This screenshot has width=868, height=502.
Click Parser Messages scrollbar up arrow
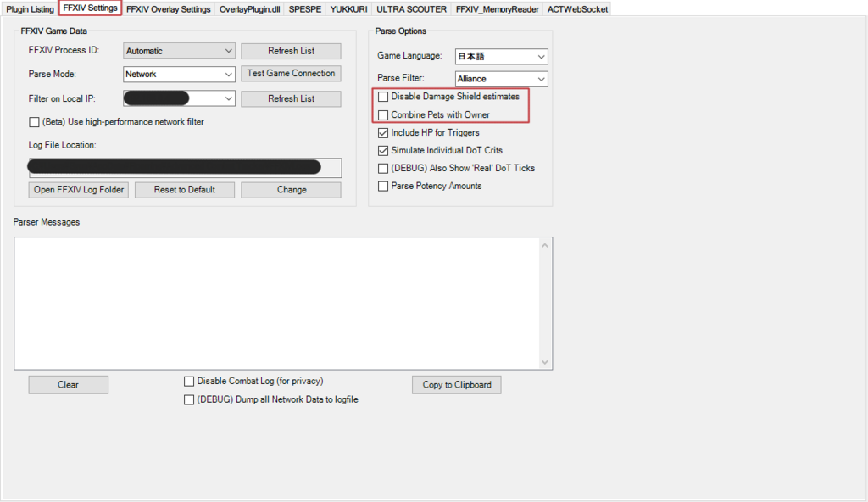545,245
